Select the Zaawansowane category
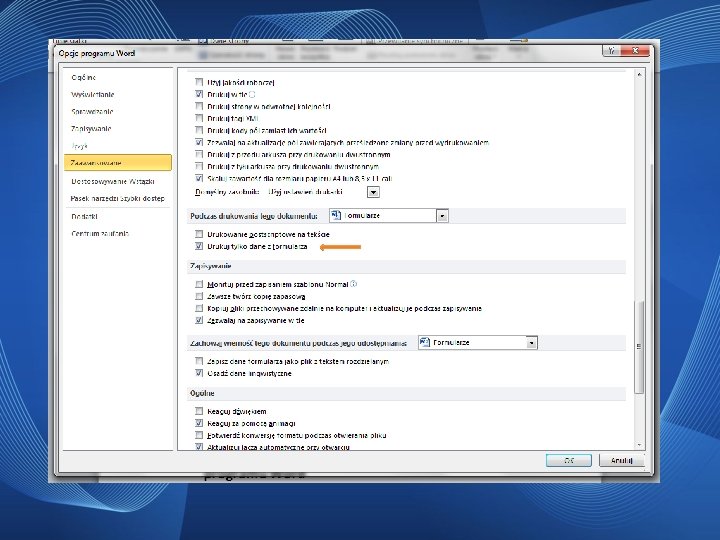The width and height of the screenshot is (720, 540). tap(118, 163)
